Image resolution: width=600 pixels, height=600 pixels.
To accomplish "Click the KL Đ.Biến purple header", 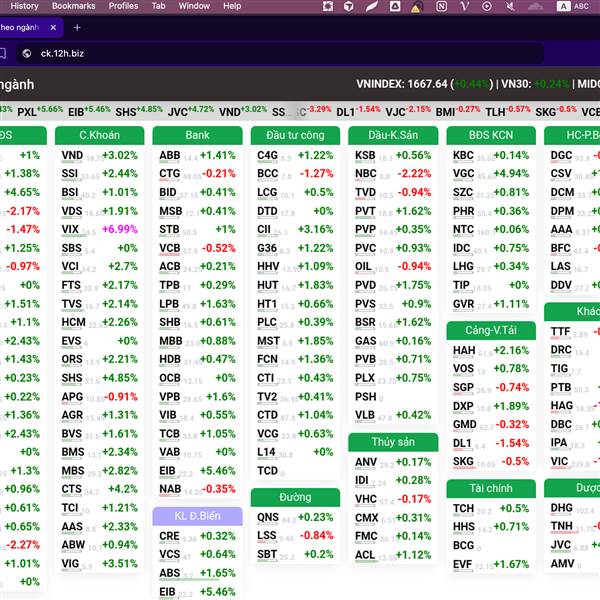I will coord(197,516).
